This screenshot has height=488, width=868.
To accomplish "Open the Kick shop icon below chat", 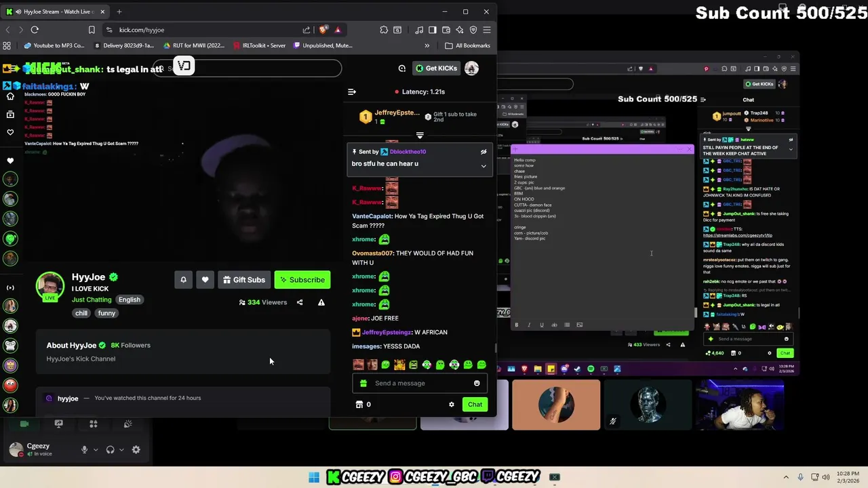I will (359, 405).
